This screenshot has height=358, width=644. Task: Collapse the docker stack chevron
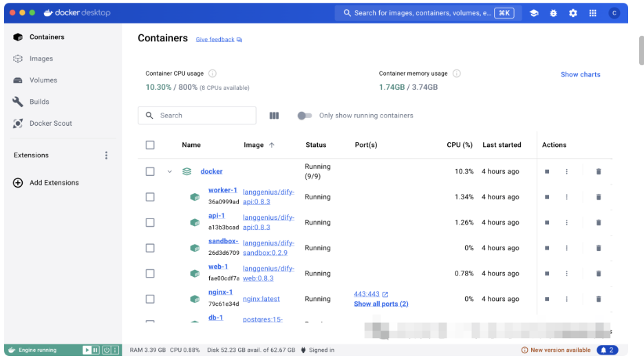tap(170, 171)
